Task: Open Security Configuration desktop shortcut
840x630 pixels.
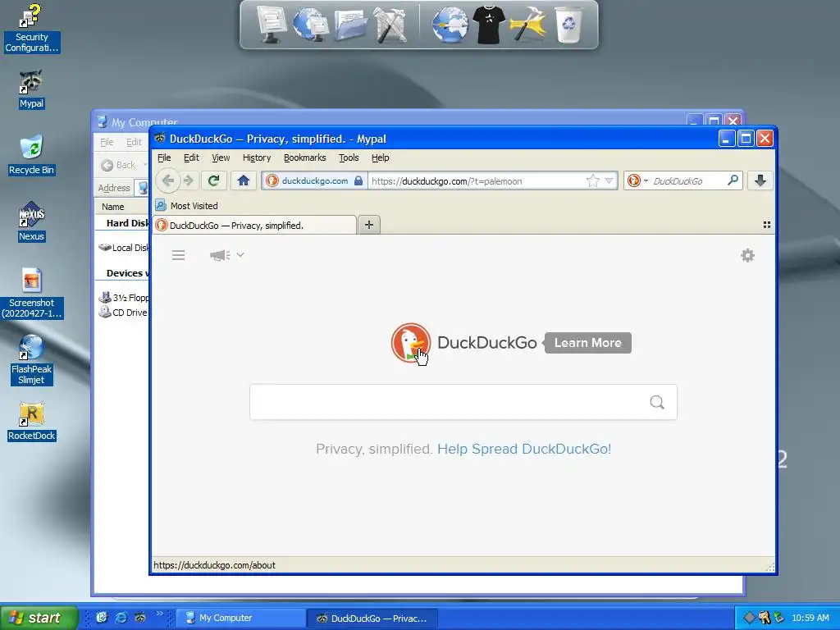Action: tap(31, 28)
